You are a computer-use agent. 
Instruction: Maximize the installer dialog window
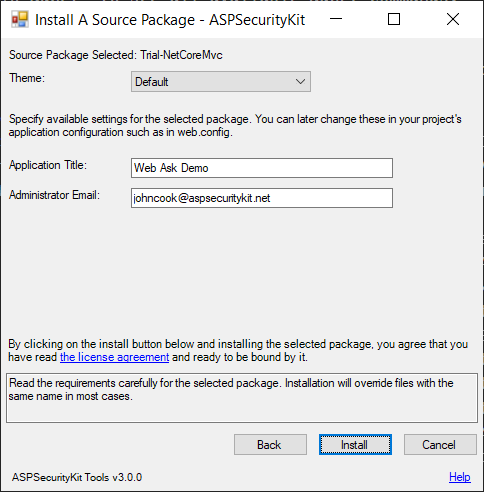pyautogui.click(x=394, y=19)
